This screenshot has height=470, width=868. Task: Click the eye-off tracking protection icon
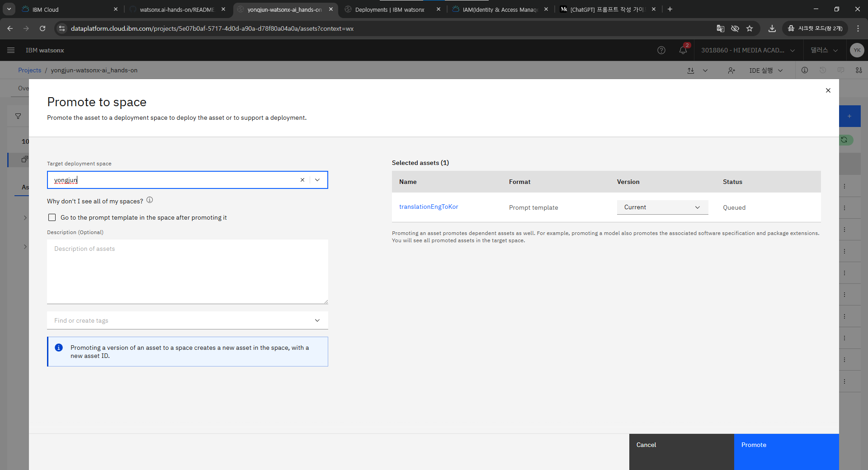735,28
